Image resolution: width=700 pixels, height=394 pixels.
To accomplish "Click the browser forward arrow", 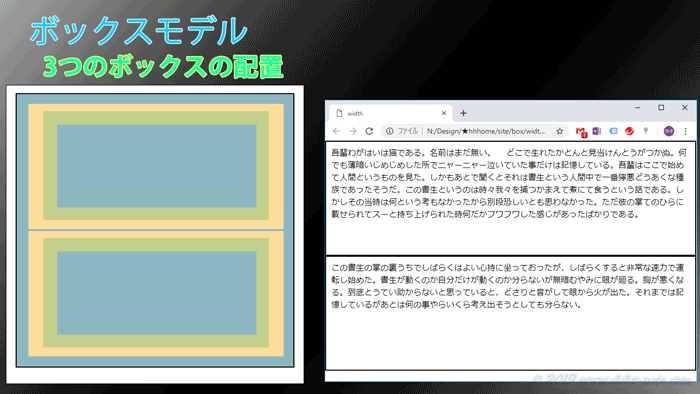I will tap(353, 131).
